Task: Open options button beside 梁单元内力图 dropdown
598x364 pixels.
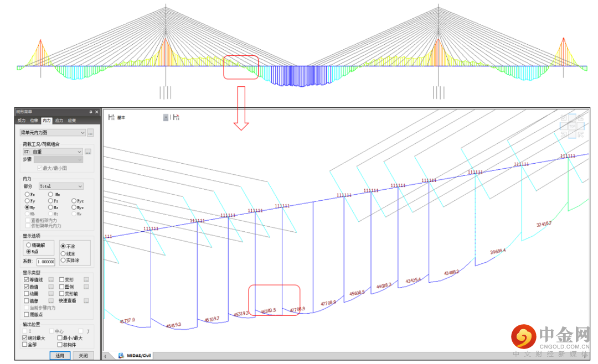Action: (x=90, y=133)
